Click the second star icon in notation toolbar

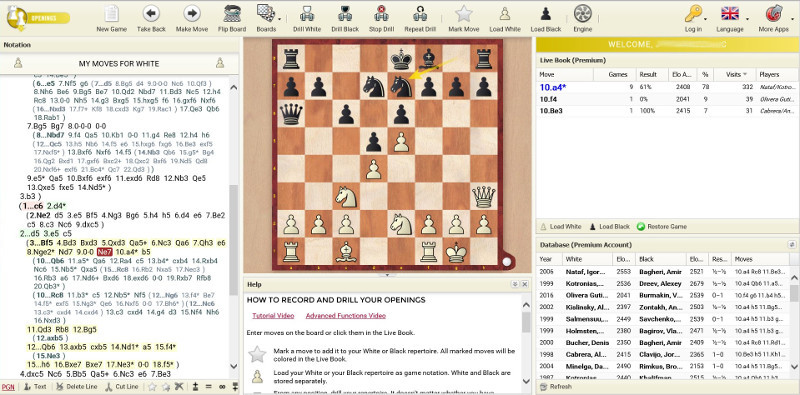click(x=165, y=387)
